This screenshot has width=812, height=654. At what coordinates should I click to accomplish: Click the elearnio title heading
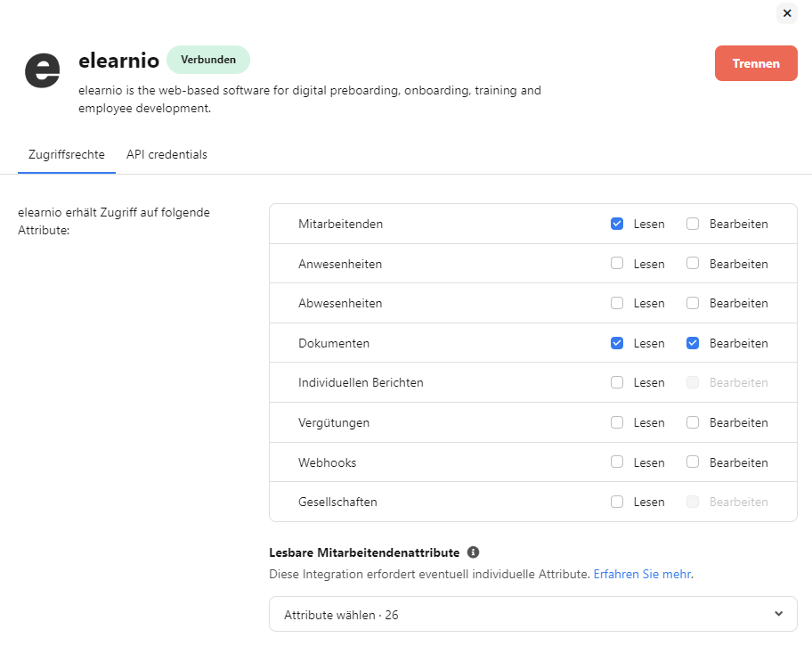point(118,60)
